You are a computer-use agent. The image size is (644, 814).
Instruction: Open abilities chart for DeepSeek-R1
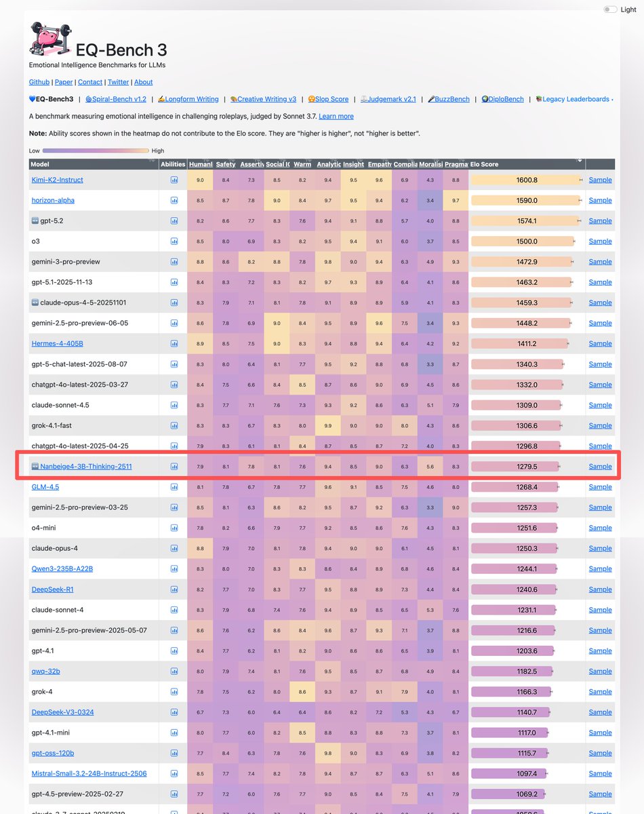(x=174, y=589)
